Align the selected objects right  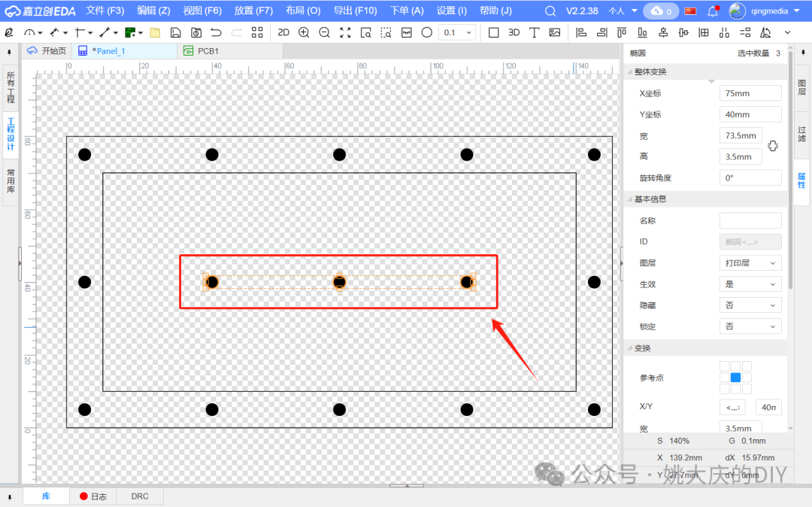click(601, 32)
